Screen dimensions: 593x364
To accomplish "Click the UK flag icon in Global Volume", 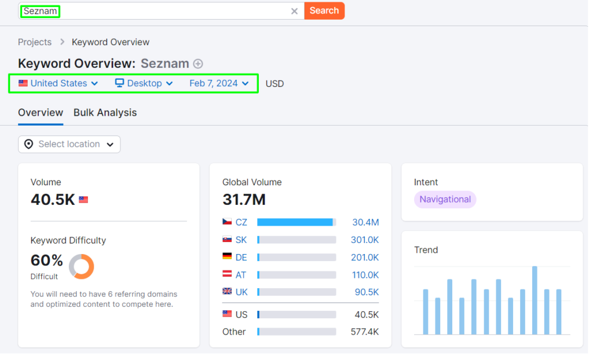I will (227, 291).
